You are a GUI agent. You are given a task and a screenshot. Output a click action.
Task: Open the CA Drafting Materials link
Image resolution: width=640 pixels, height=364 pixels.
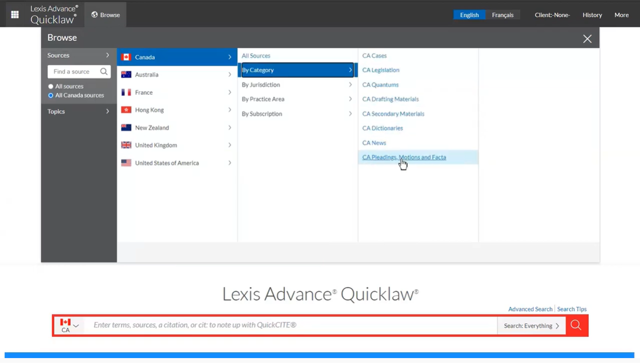(391, 99)
